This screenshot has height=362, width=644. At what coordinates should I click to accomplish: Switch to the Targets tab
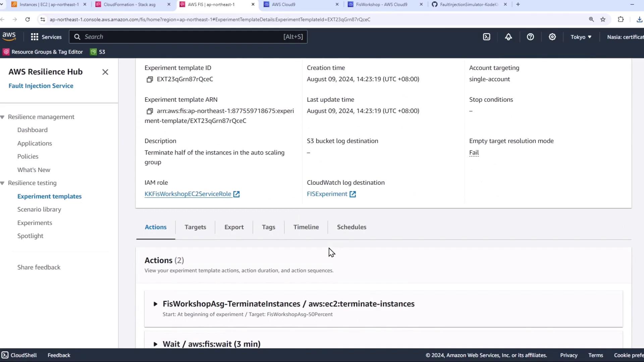(195, 227)
